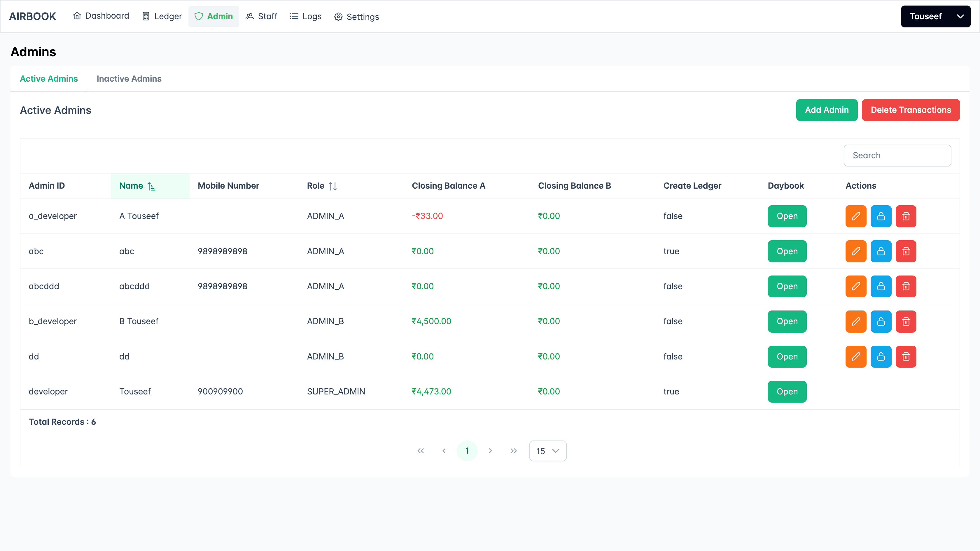
Task: Click inside the Search field
Action: click(x=897, y=155)
